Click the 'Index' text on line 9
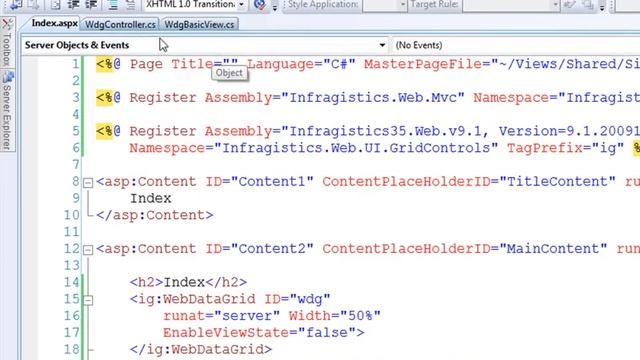Image resolution: width=640 pixels, height=360 pixels. pyautogui.click(x=151, y=198)
